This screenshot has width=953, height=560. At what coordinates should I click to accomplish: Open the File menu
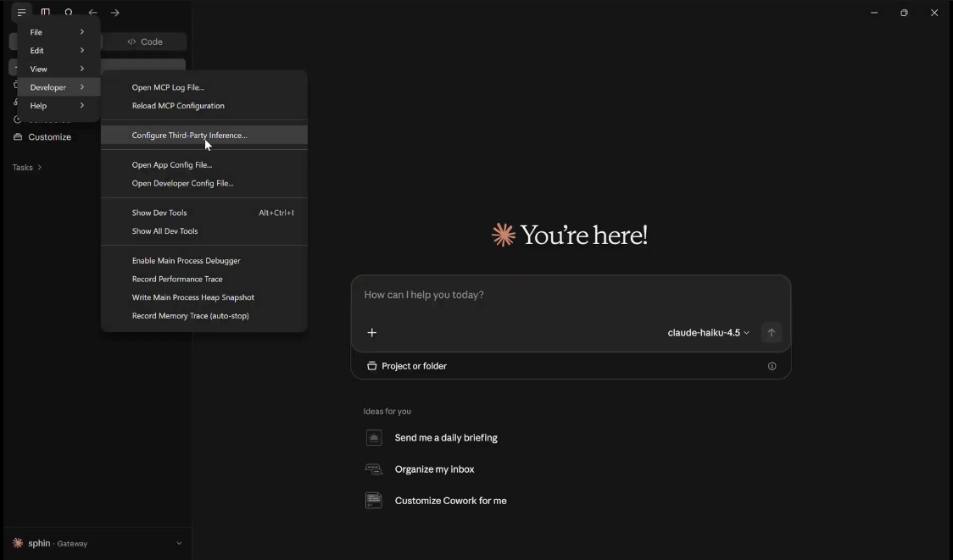tap(59, 31)
